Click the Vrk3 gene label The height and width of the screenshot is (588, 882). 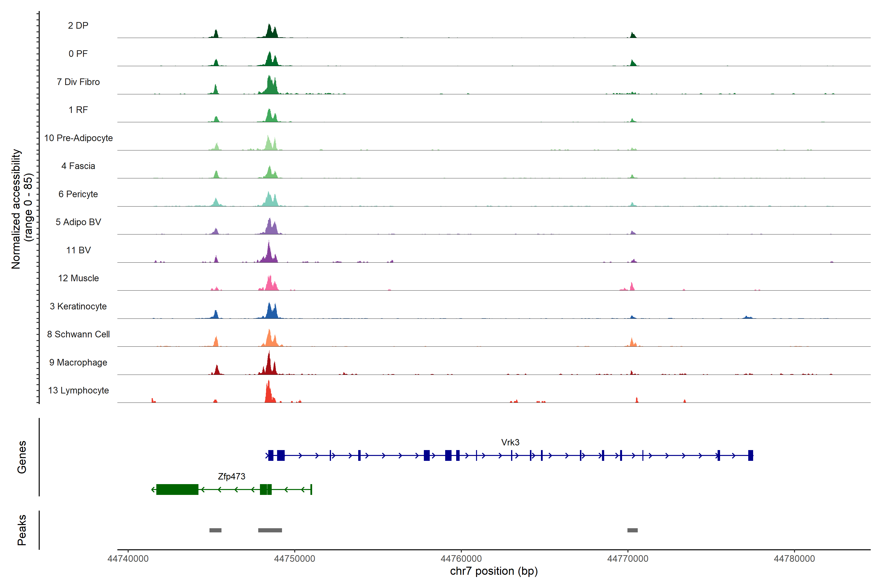click(510, 442)
